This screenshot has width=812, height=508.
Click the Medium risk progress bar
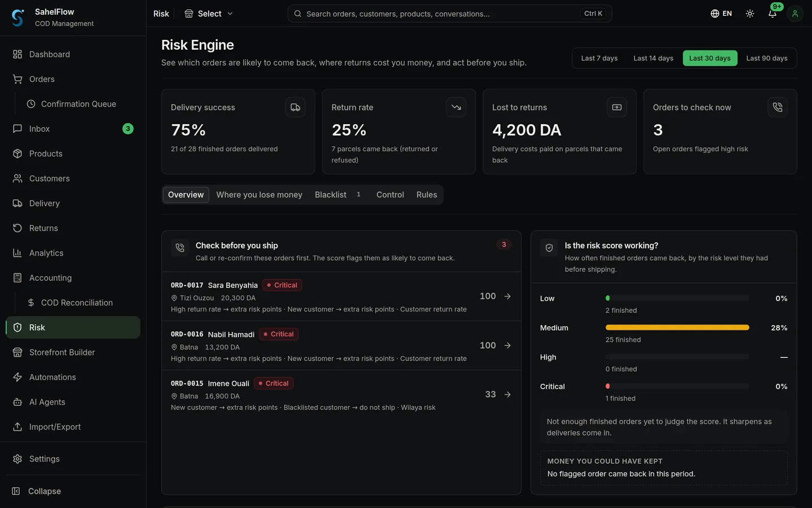(x=677, y=327)
